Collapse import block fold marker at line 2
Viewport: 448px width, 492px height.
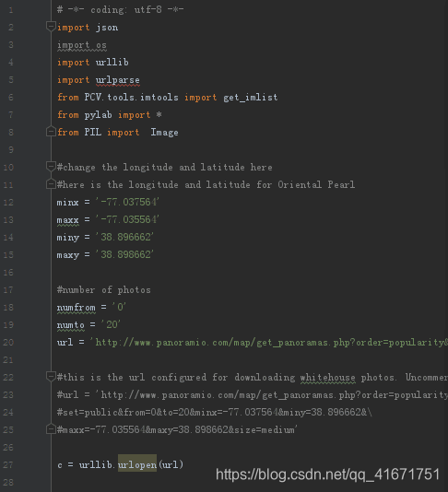click(x=51, y=27)
